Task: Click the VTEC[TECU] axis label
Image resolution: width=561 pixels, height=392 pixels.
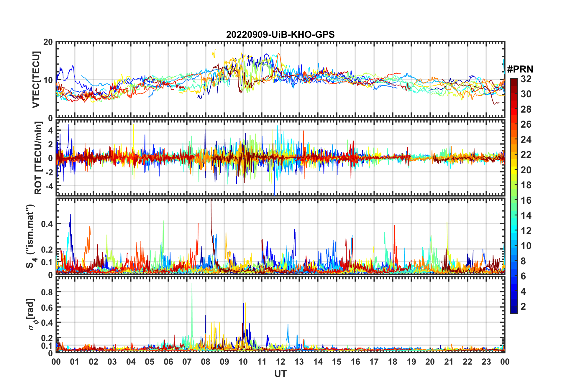Action: tap(36, 80)
